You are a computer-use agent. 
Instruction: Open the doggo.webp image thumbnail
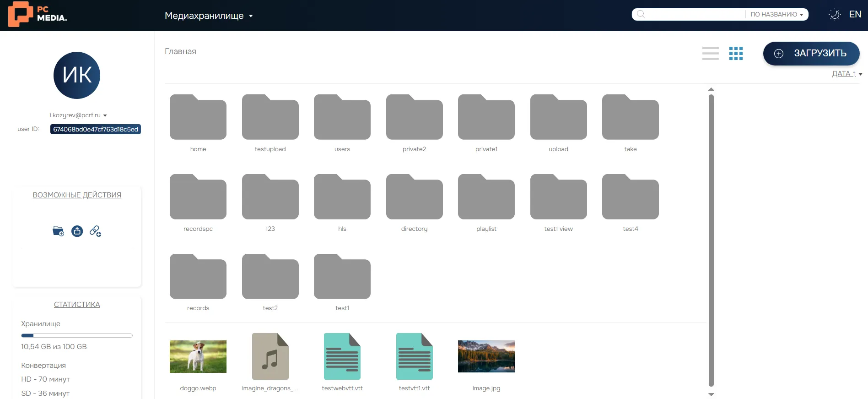click(x=198, y=356)
